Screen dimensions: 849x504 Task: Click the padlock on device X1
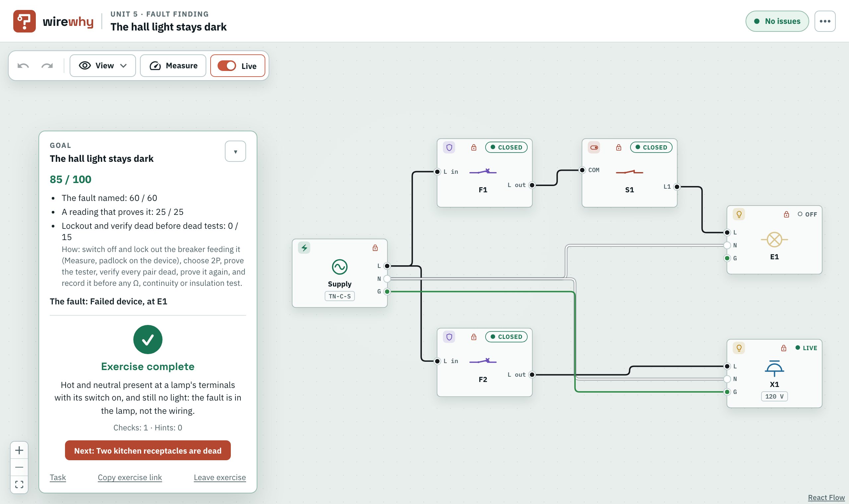(x=784, y=348)
